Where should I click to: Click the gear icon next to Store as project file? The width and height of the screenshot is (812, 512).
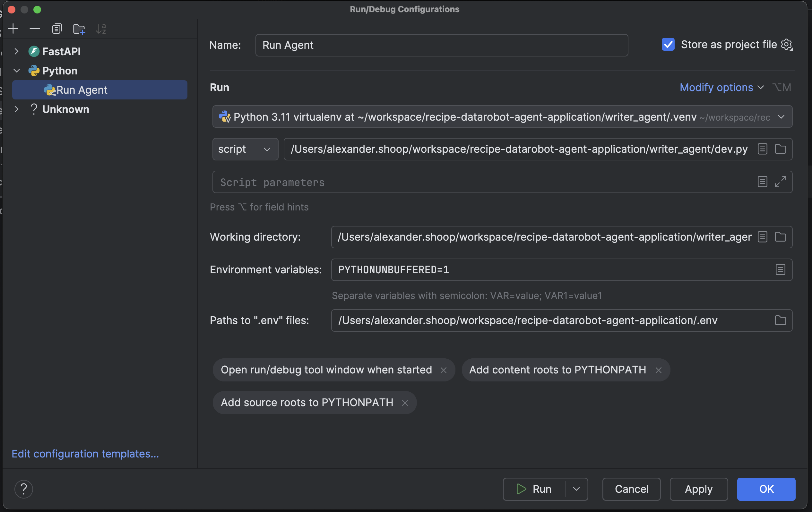click(787, 45)
